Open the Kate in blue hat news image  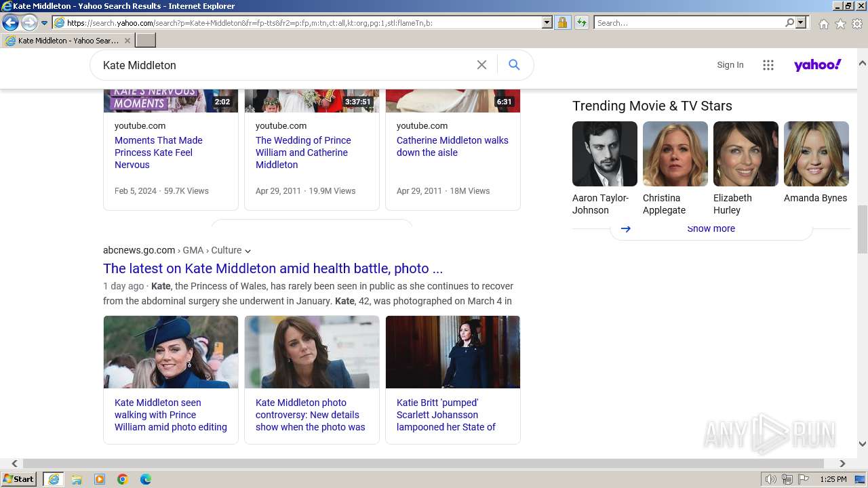(171, 352)
